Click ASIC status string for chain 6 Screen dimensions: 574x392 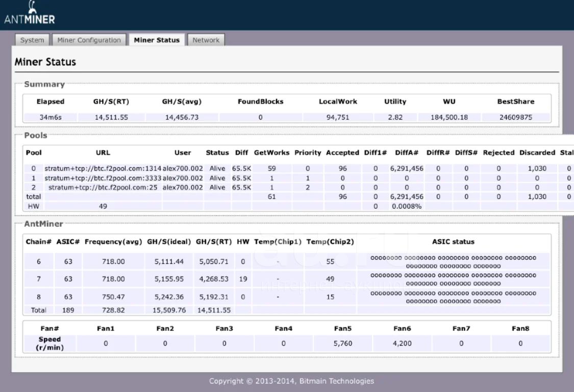click(x=453, y=262)
